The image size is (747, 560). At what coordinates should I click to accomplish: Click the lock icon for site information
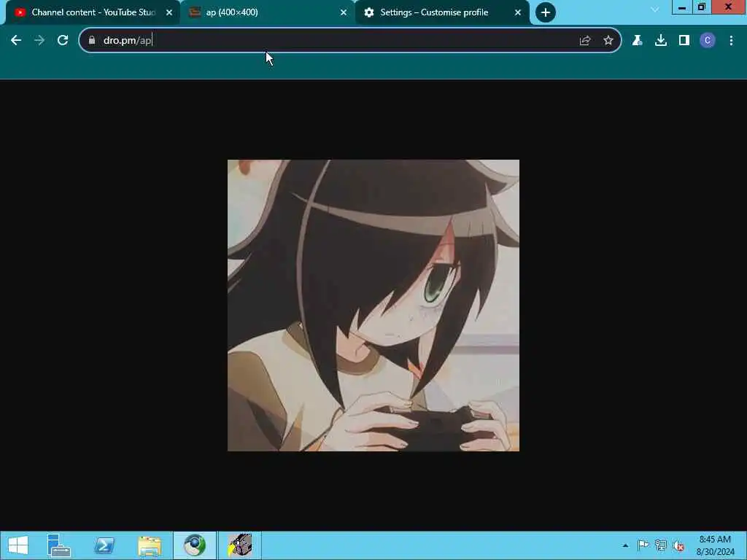click(x=92, y=41)
